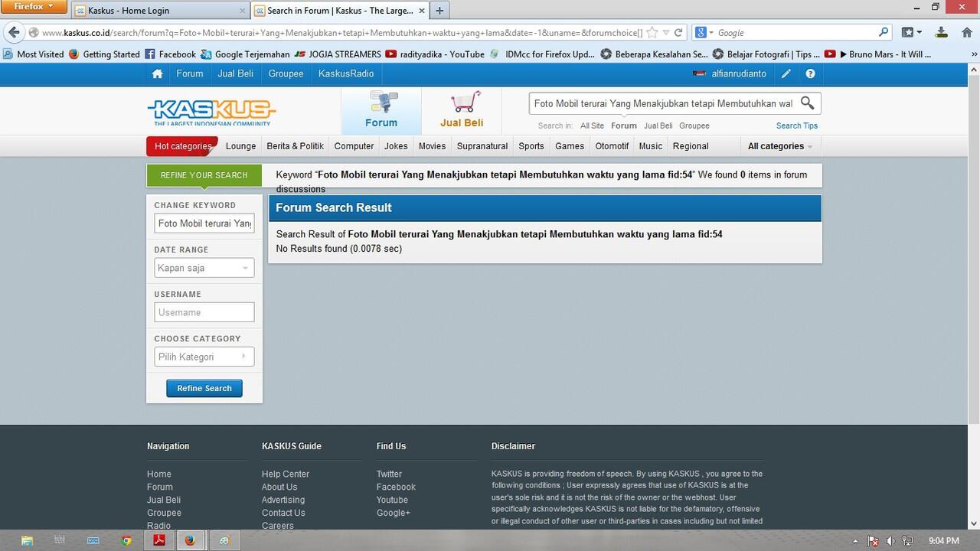Image resolution: width=980 pixels, height=551 pixels.
Task: Open KaskusRadio in the top bar
Action: tap(346, 73)
